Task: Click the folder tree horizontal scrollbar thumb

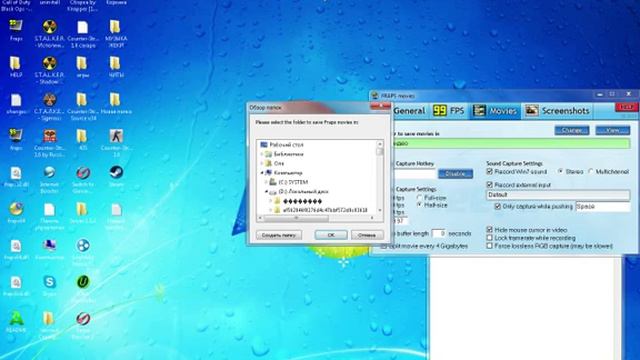Action: pyautogui.click(x=296, y=218)
